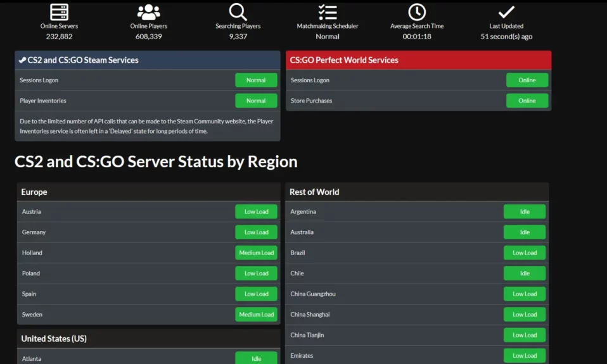Click the wrench icon beside CS2 Steam Services
The image size is (607, 364).
tap(22, 60)
